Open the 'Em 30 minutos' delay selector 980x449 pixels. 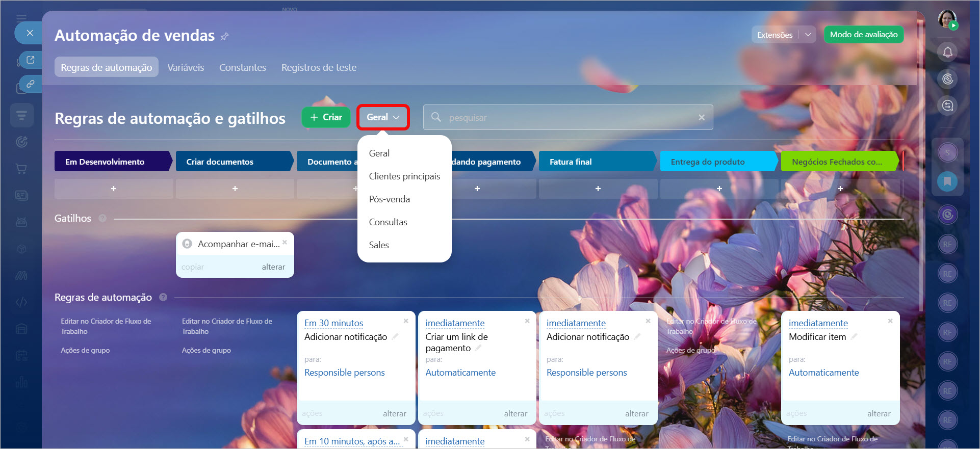coord(333,323)
